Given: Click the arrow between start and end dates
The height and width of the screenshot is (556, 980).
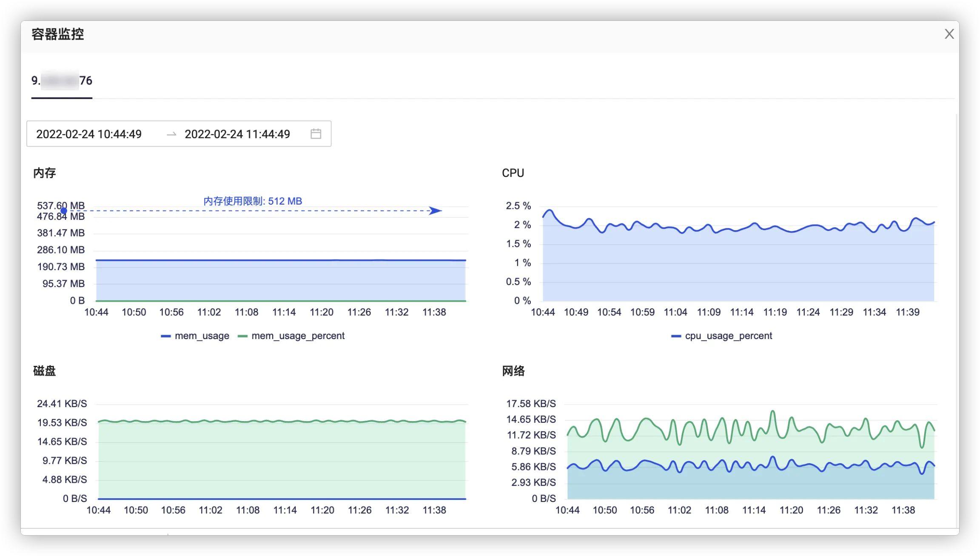Looking at the screenshot, I should (171, 134).
